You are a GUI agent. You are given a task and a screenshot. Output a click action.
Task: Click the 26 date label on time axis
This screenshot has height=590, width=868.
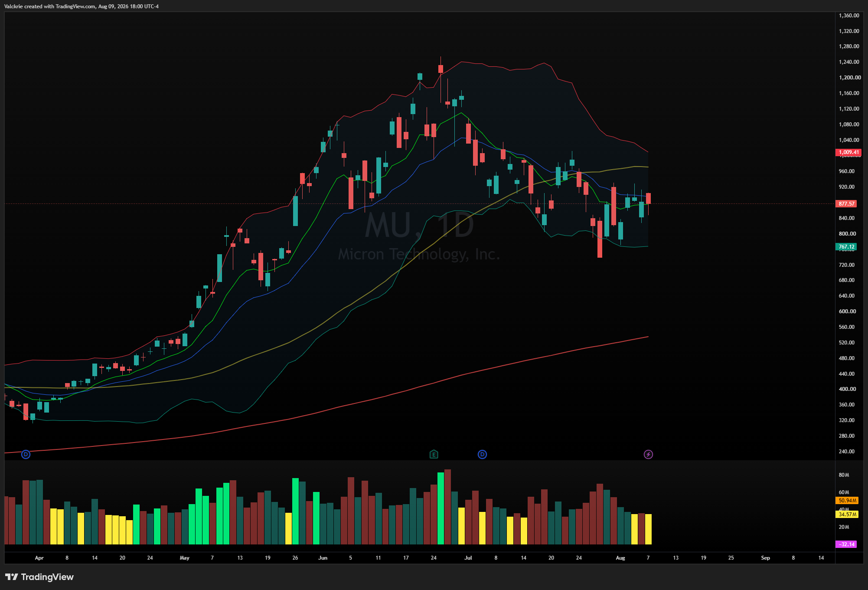295,558
